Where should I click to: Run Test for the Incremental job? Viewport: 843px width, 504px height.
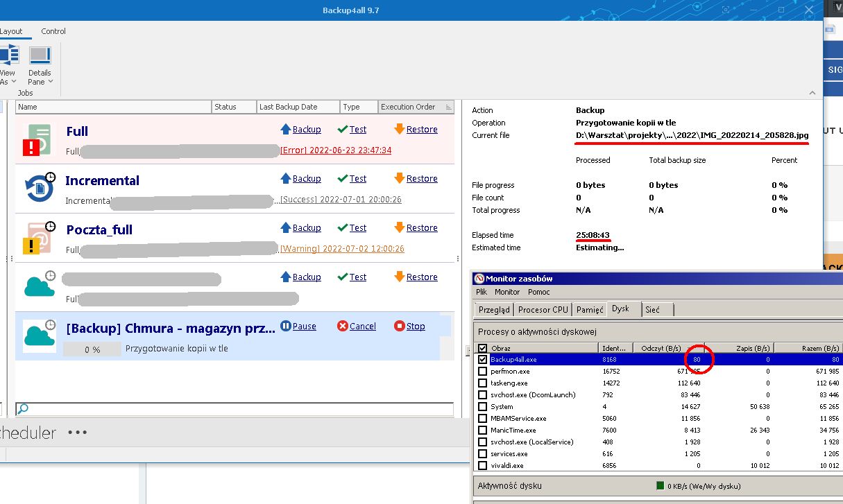pos(352,178)
